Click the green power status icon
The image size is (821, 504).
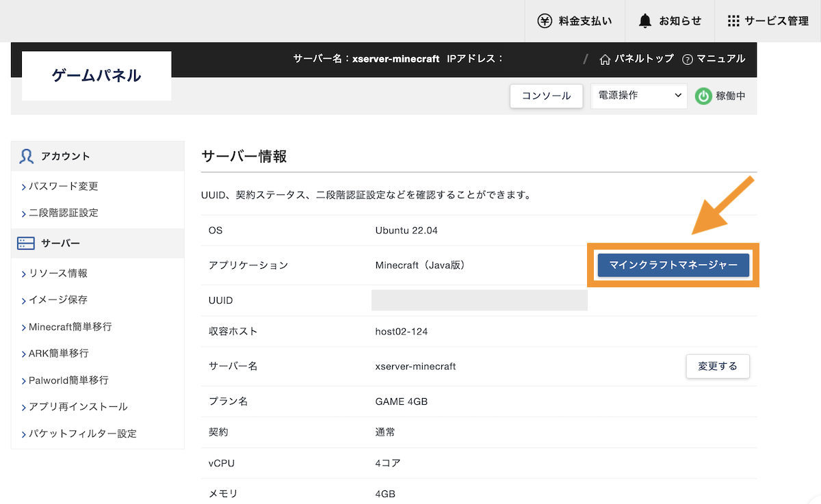[703, 96]
